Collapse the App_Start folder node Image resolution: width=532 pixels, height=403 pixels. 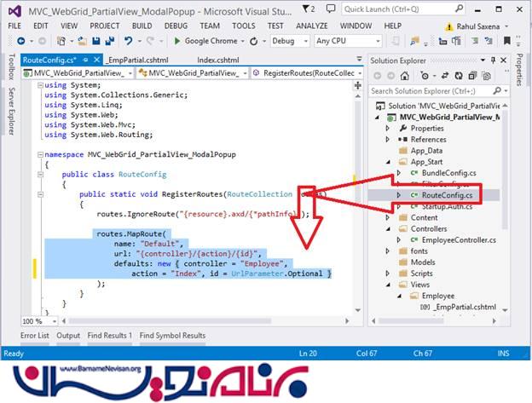pyautogui.click(x=388, y=161)
